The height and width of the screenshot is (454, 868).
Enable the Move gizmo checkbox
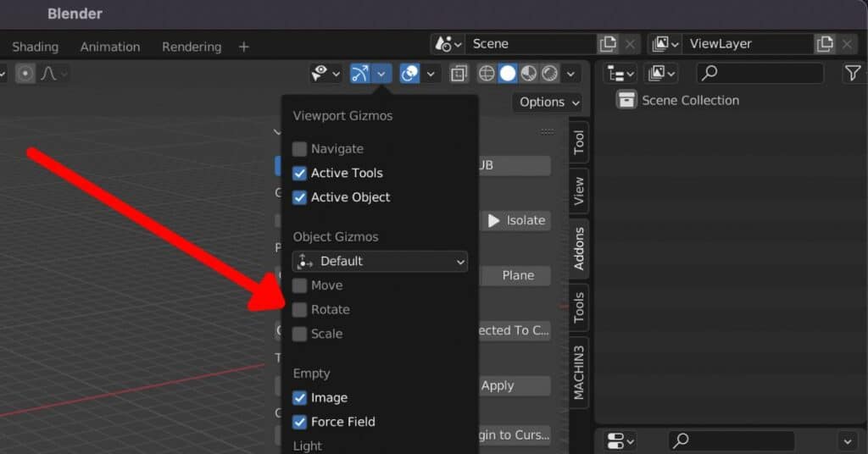pyautogui.click(x=299, y=285)
